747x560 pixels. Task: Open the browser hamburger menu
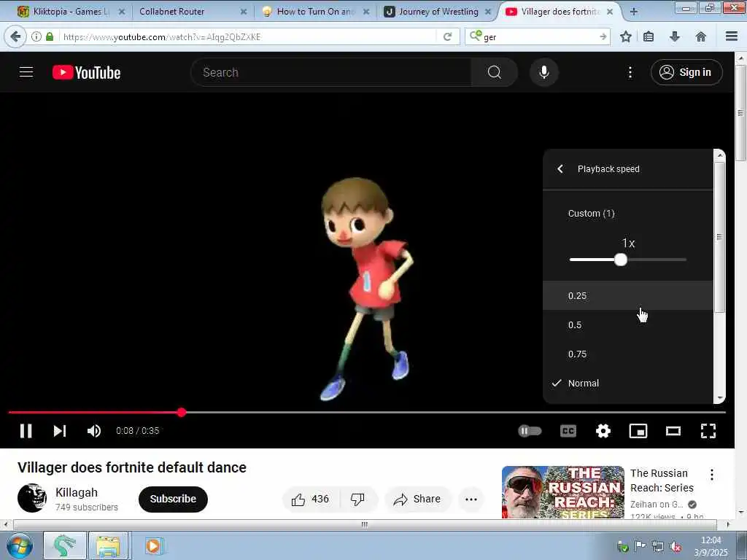(x=732, y=36)
